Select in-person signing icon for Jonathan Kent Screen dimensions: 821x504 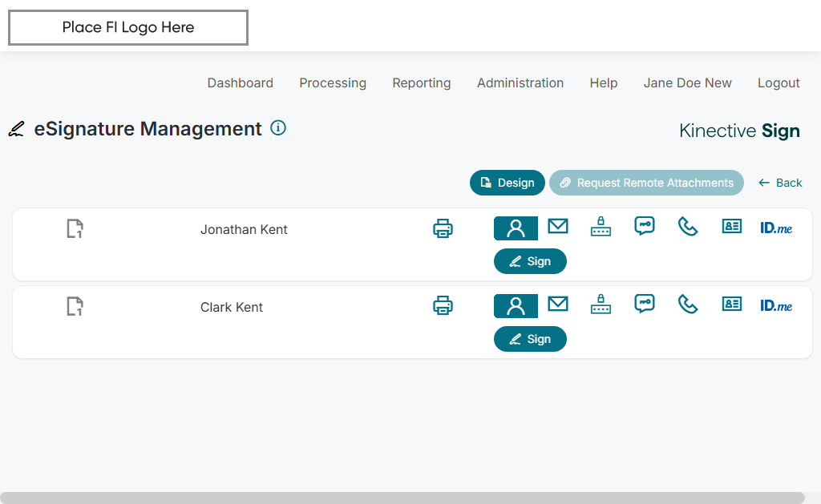click(x=516, y=228)
